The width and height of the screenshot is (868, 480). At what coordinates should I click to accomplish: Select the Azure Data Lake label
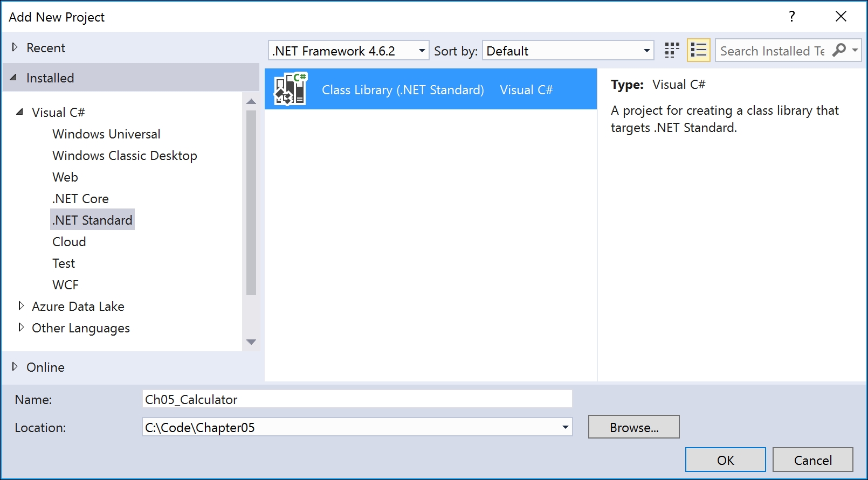pos(78,306)
